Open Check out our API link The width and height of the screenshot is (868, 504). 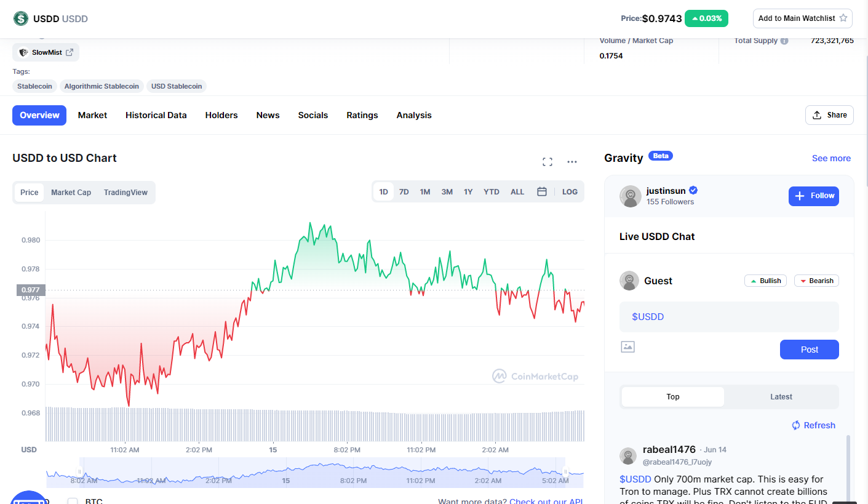point(546,502)
